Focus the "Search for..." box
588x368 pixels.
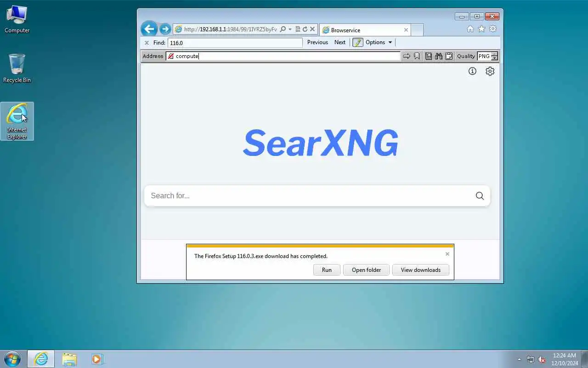coord(308,196)
